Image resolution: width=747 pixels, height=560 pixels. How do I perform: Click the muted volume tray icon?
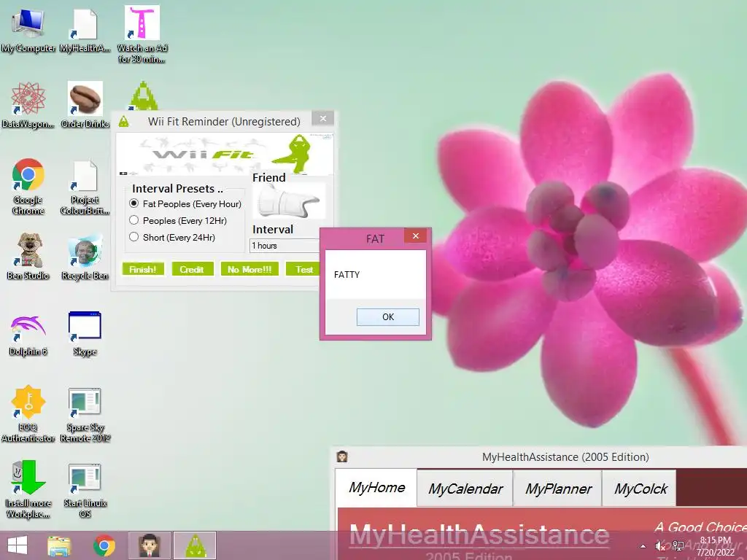click(660, 546)
